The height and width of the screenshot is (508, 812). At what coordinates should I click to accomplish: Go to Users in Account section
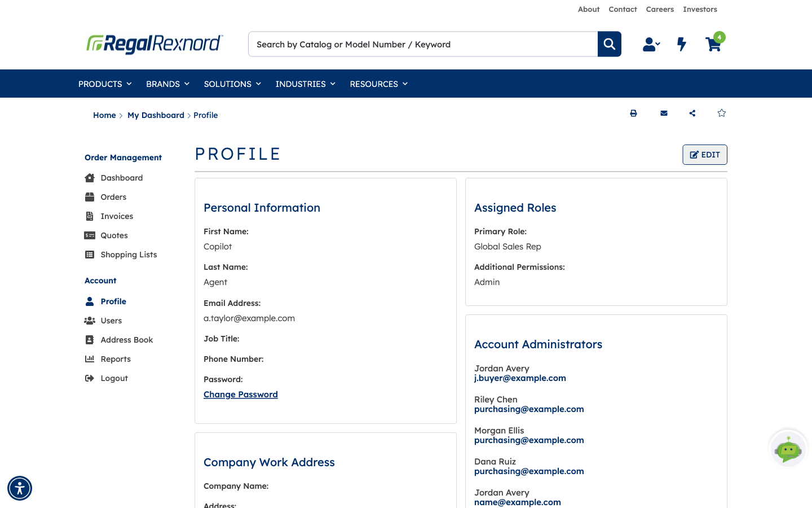[111, 321]
